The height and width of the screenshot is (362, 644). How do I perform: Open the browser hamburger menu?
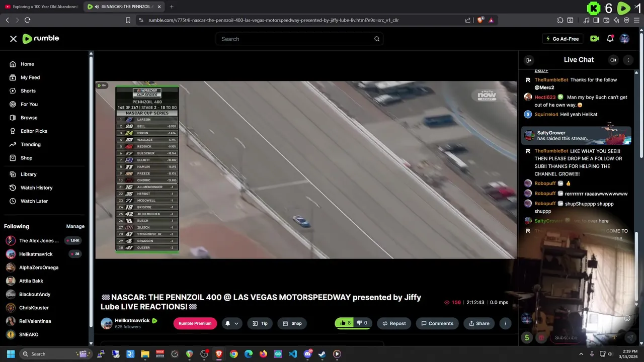coord(636,20)
